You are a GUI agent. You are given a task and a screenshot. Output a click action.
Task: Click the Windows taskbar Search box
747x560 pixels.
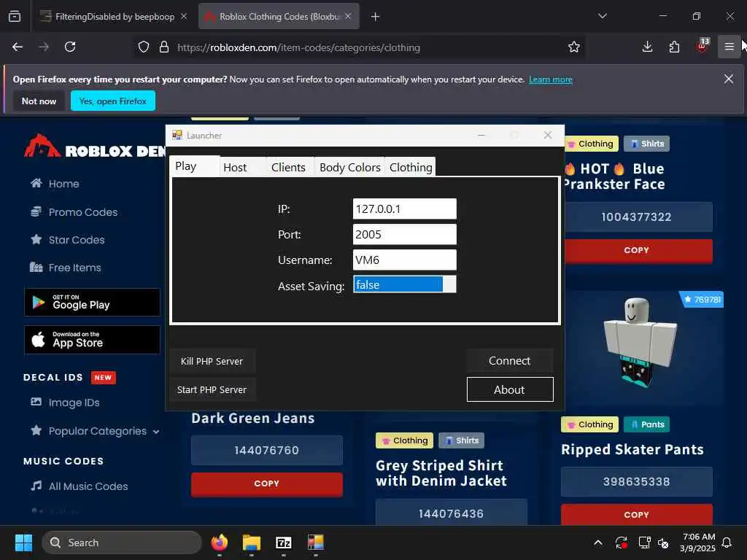click(122, 542)
